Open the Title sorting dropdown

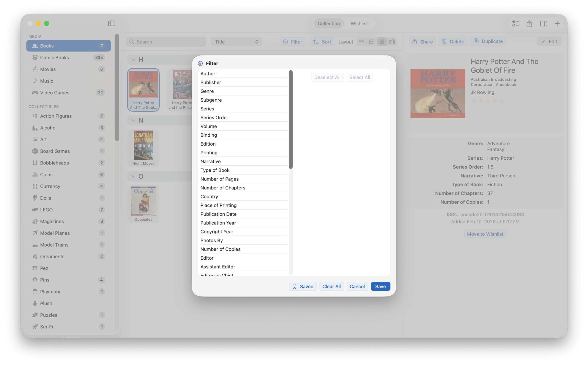[x=235, y=42]
